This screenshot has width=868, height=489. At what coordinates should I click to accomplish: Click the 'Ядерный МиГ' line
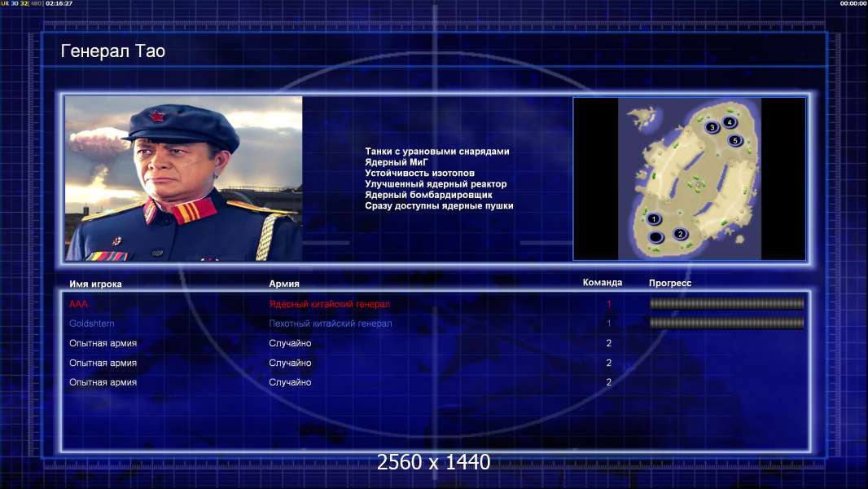click(397, 162)
